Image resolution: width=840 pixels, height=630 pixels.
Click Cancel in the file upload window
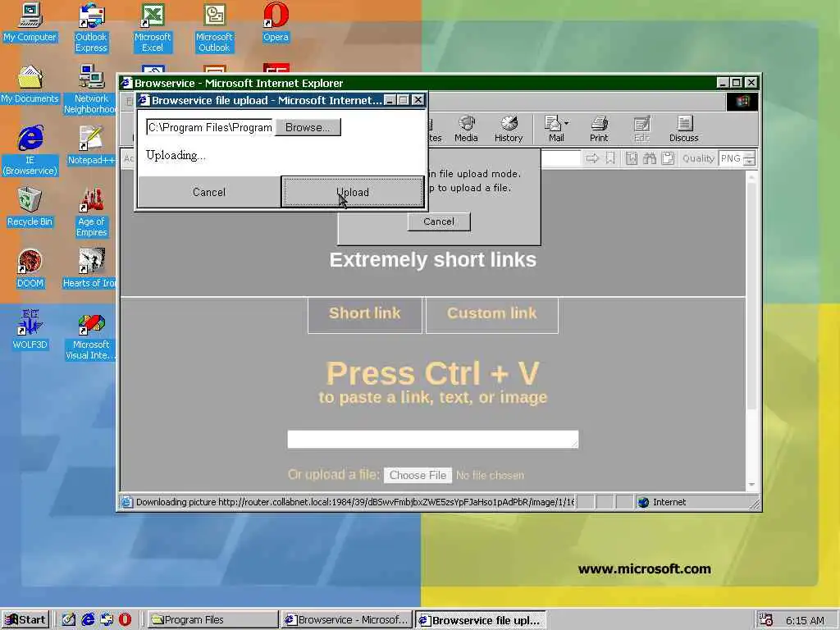[x=209, y=192]
